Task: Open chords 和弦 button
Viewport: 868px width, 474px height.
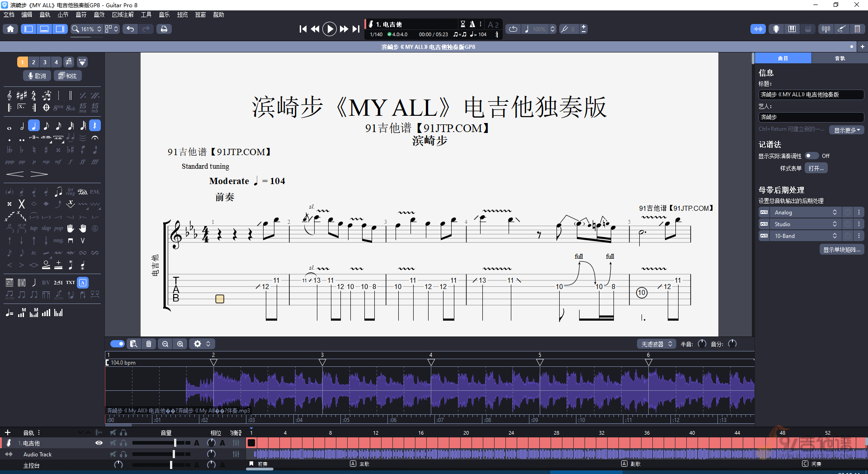Action: pyautogui.click(x=68, y=76)
